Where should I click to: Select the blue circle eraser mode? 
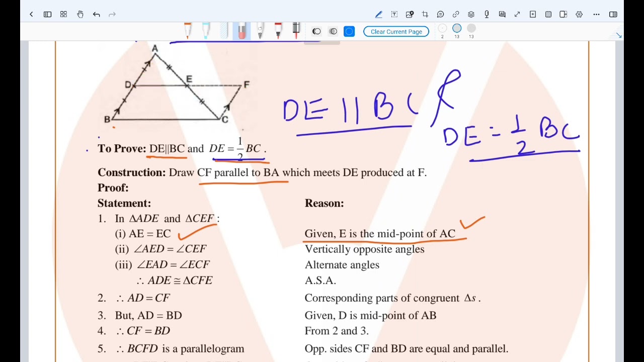point(349,32)
